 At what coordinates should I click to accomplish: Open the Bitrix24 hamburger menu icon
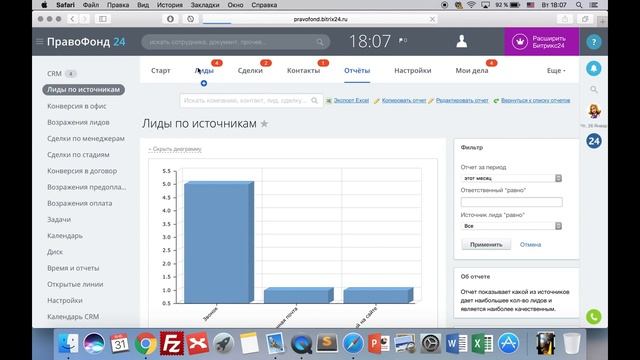pyautogui.click(x=40, y=42)
